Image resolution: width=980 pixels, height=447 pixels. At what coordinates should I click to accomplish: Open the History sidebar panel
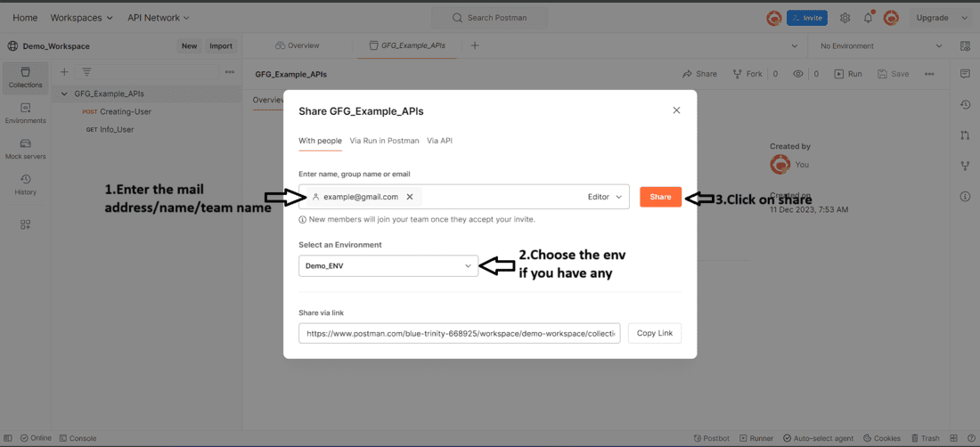(x=26, y=185)
